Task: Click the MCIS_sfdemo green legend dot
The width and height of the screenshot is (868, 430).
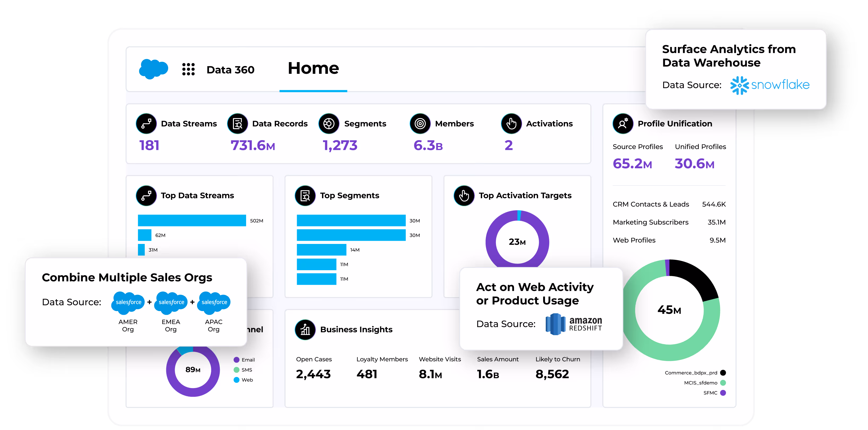Action: pos(723,383)
